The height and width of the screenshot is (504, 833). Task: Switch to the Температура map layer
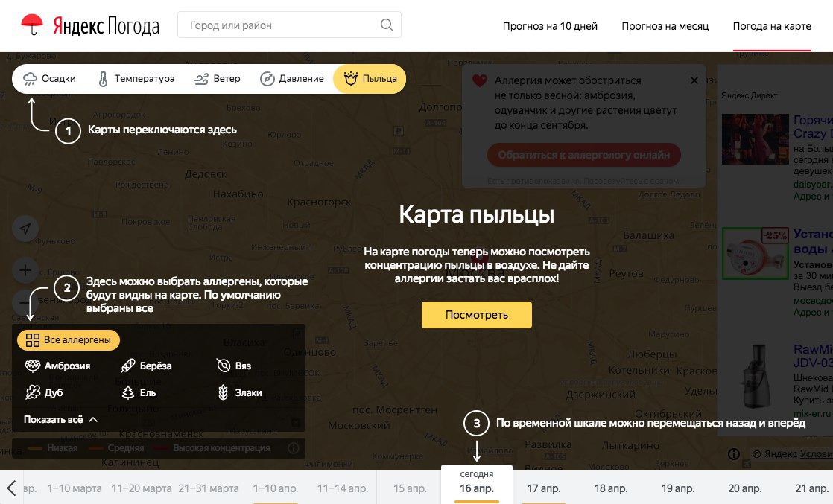(136, 79)
